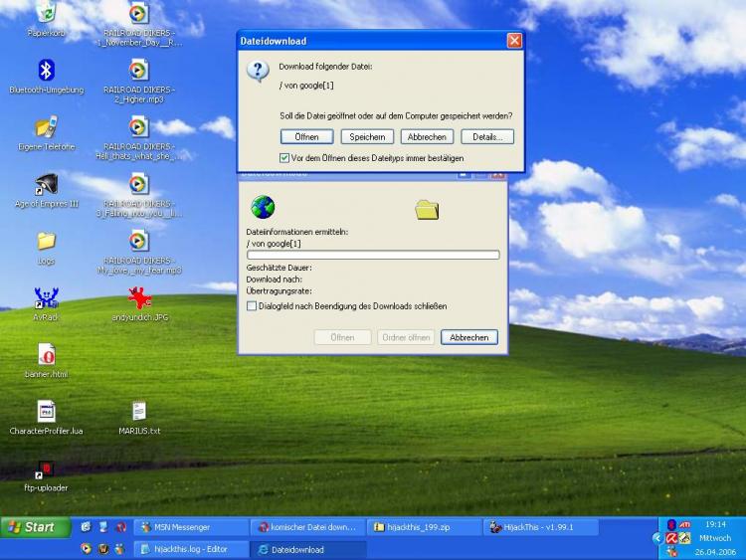This screenshot has height=560, width=746.
Task: Launch Windows Media Player from quick launch
Action: 86,549
